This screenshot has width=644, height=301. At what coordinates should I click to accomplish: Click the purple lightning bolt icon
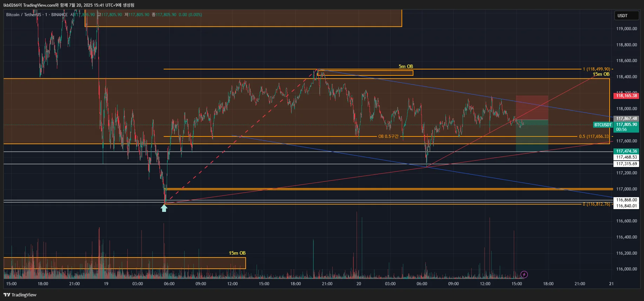[524, 274]
